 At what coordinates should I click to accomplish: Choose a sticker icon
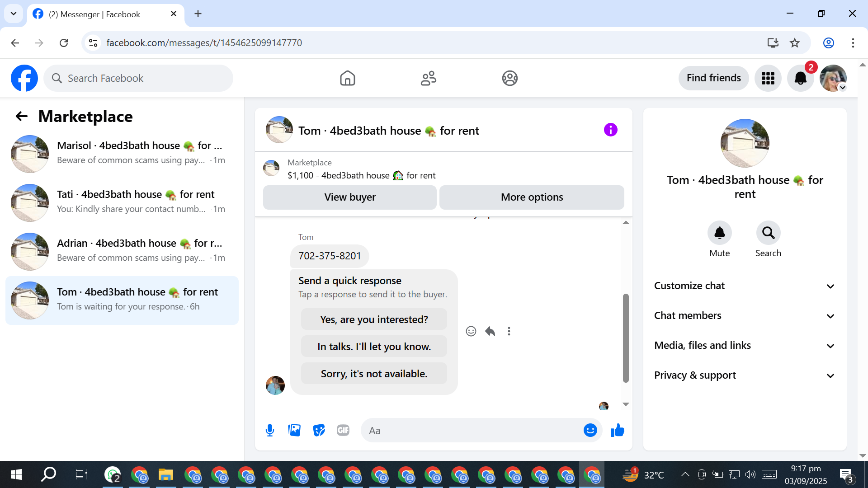pos(319,431)
